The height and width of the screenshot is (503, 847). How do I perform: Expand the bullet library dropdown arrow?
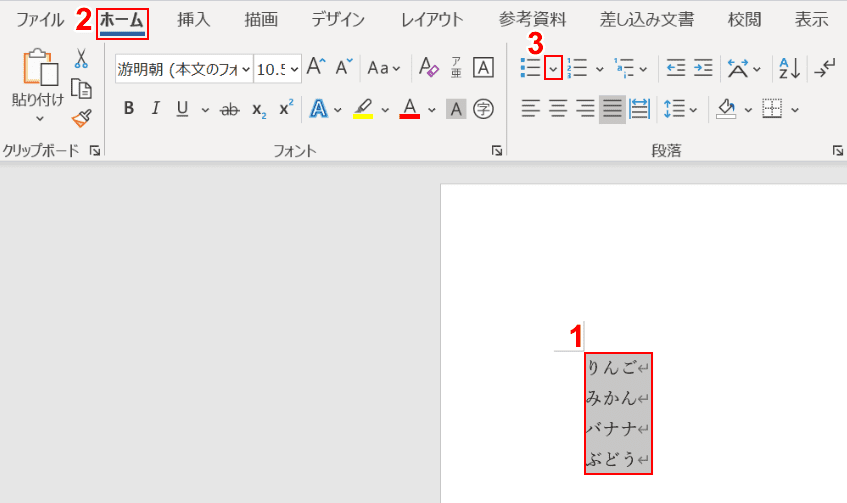[553, 68]
